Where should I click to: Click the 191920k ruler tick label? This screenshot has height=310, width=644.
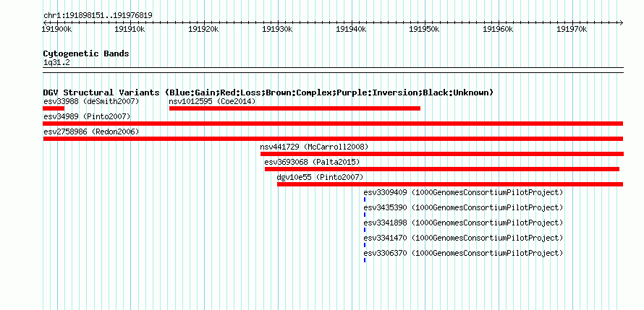click(204, 30)
